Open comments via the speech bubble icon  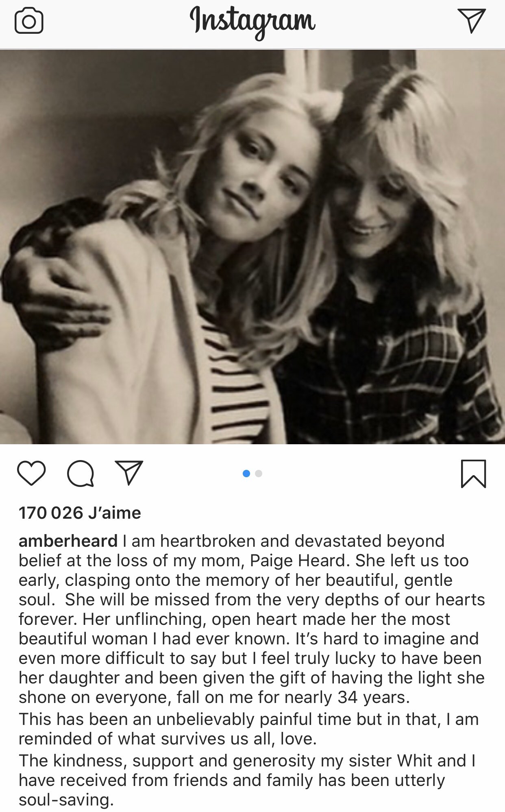point(81,474)
